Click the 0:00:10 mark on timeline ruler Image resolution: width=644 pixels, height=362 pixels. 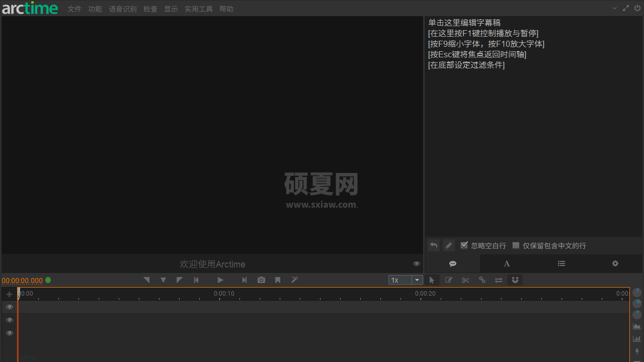point(224,294)
